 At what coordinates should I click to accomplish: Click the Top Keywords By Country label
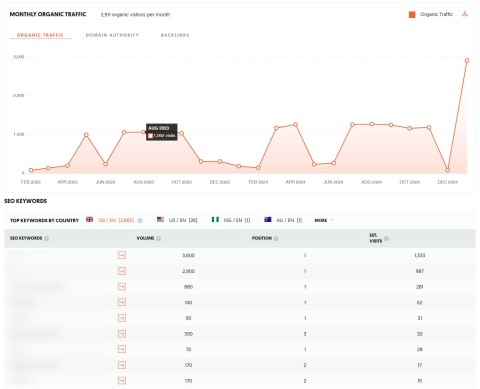coord(44,220)
